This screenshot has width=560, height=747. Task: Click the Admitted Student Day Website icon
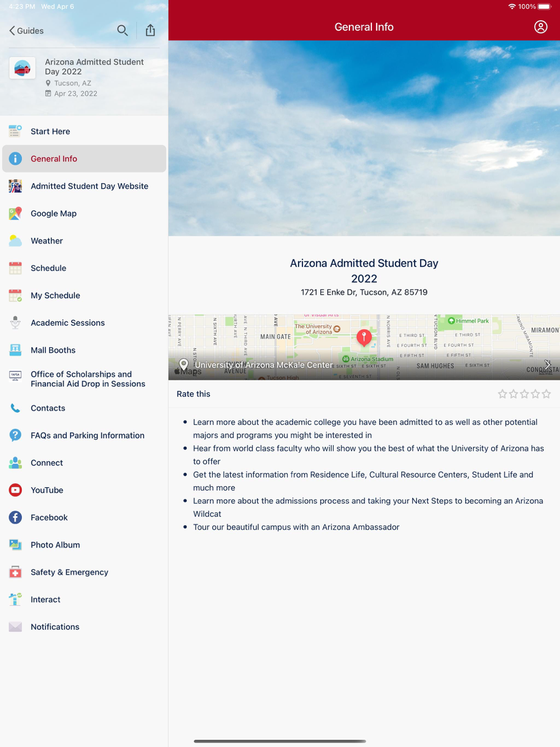(x=16, y=186)
